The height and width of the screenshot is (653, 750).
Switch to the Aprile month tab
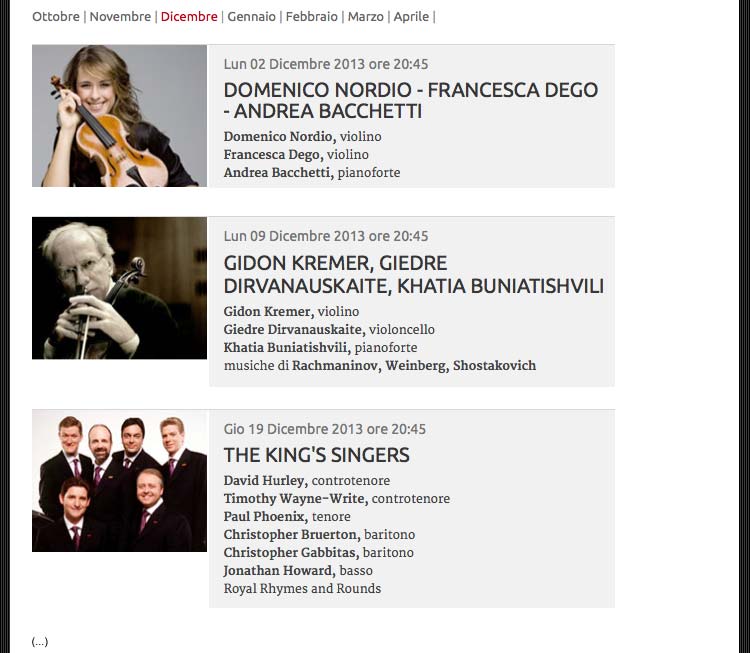tap(411, 17)
